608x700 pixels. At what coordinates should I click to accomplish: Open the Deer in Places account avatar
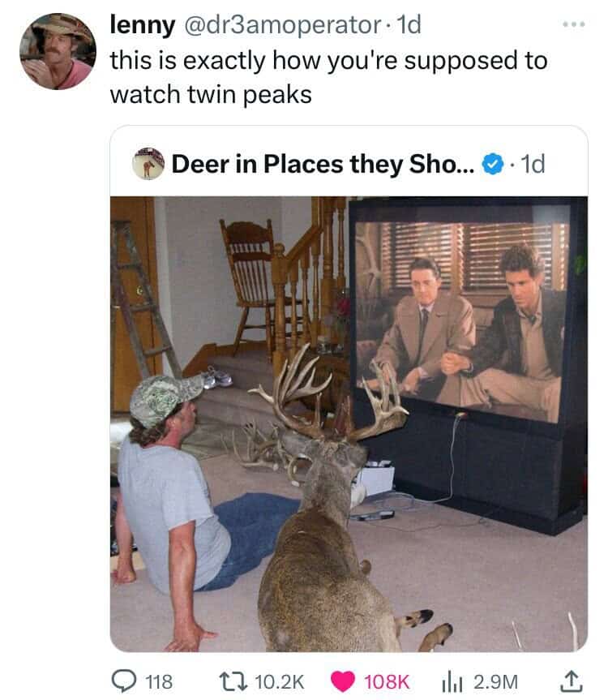pos(148,164)
